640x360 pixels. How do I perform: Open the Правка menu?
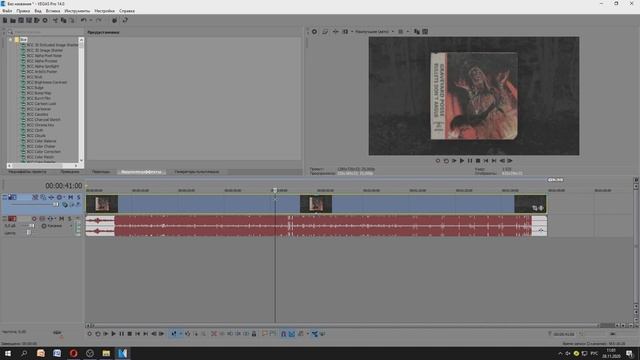(23, 11)
